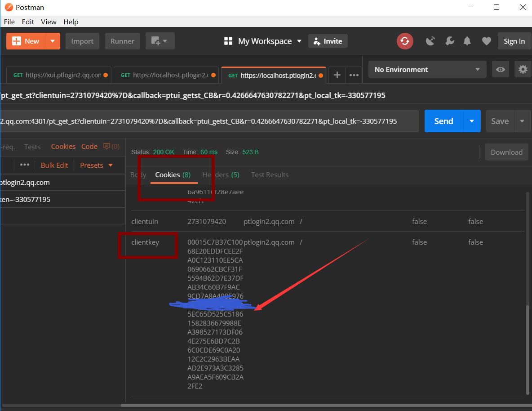Click the Import button
This screenshot has height=411, width=532.
click(82, 41)
